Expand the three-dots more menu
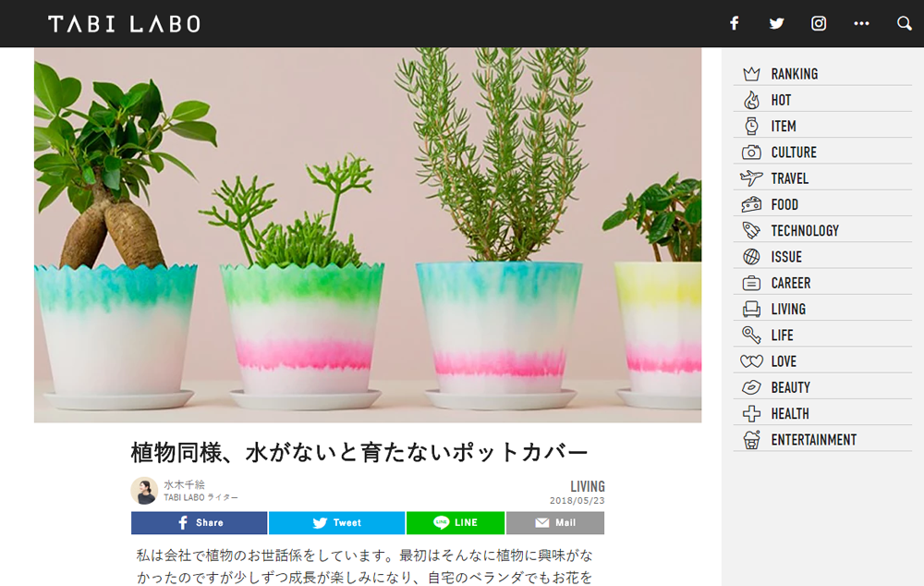 [x=861, y=24]
